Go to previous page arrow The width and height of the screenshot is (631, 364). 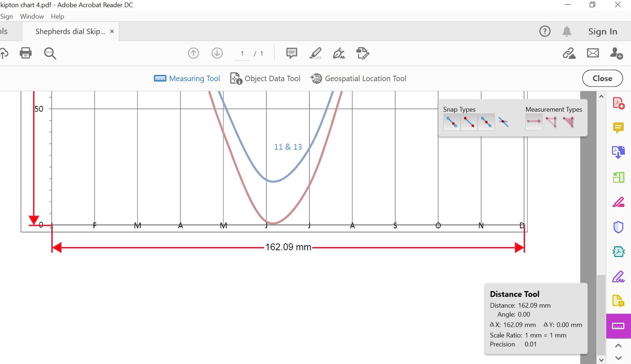[x=193, y=53]
